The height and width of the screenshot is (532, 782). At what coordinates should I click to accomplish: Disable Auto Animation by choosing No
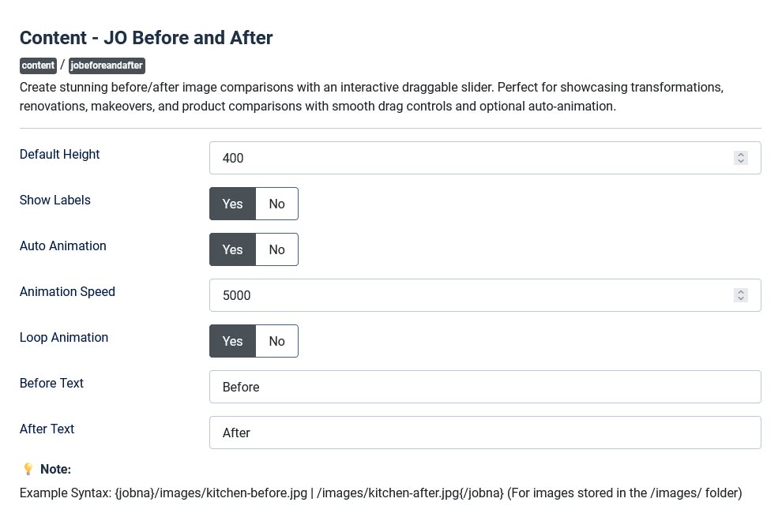(276, 249)
